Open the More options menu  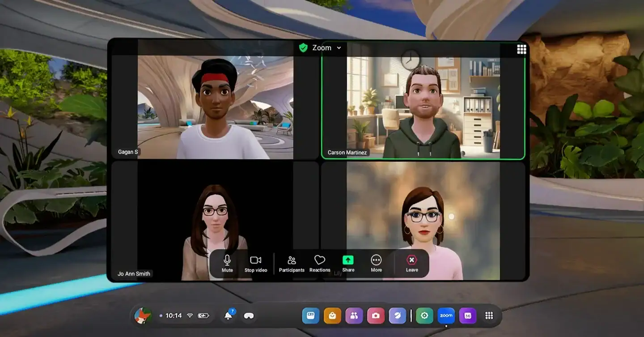click(x=376, y=263)
